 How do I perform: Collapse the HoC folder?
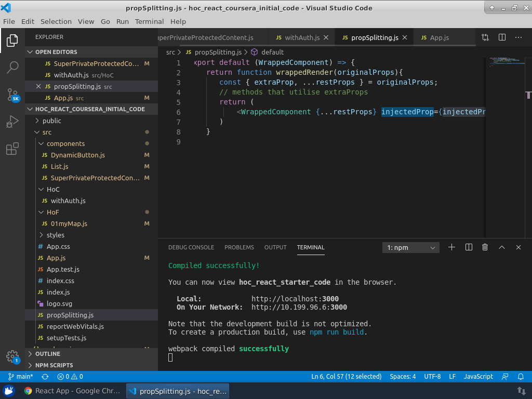point(52,189)
